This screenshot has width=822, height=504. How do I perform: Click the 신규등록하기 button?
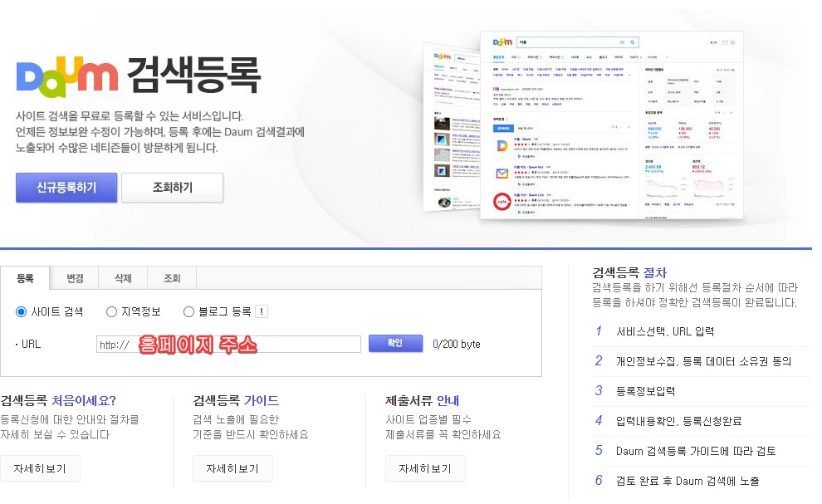(66, 187)
